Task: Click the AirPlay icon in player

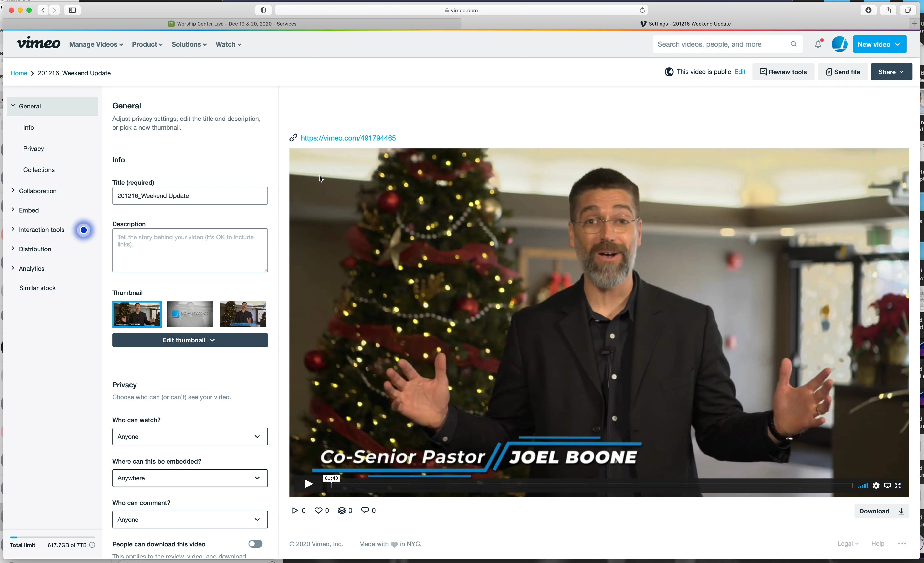Action: (x=887, y=486)
